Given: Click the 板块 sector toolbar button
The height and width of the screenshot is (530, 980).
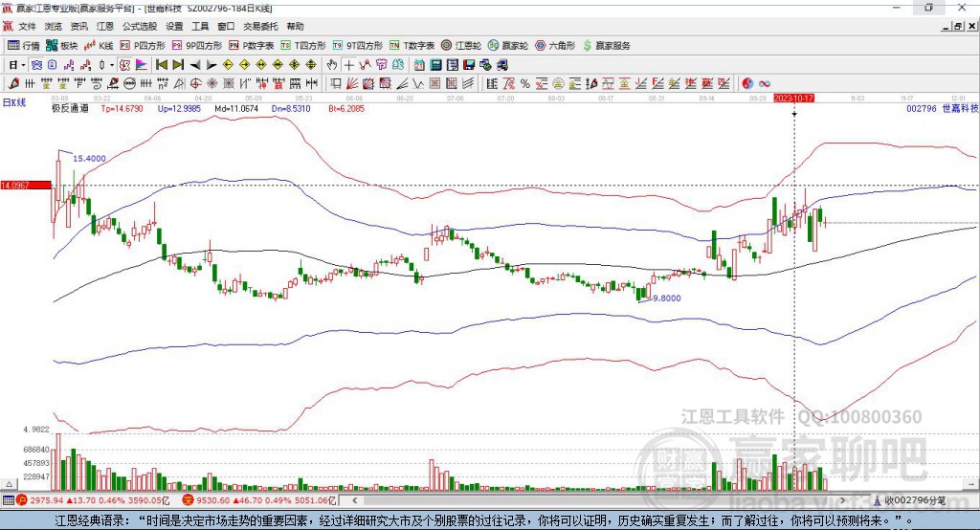Looking at the screenshot, I should click(62, 46).
